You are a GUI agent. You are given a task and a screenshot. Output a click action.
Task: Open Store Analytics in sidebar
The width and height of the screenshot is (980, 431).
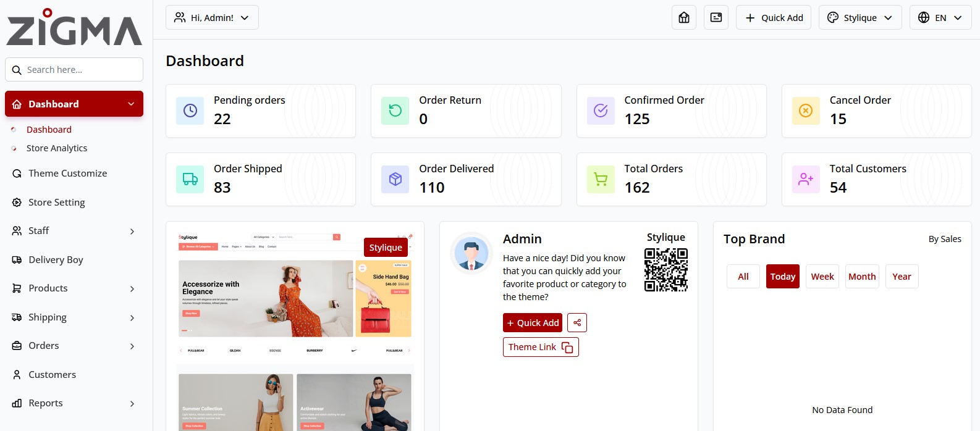coord(57,148)
